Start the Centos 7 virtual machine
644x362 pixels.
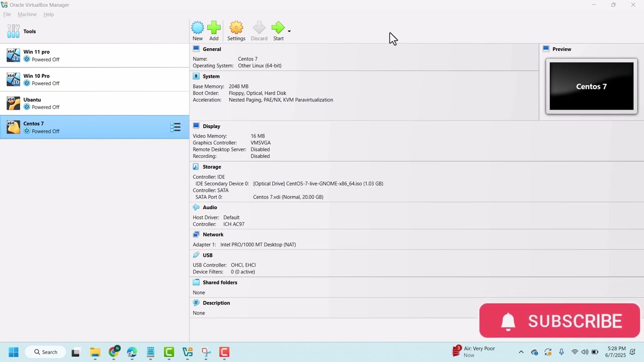(278, 31)
